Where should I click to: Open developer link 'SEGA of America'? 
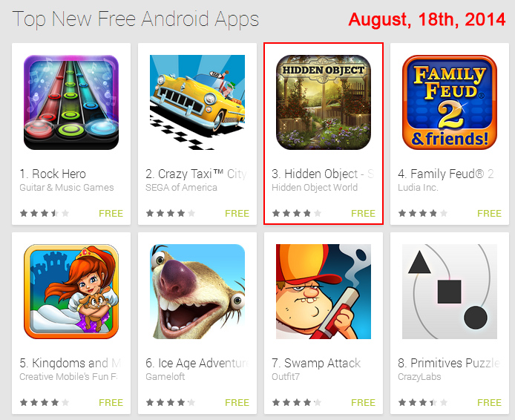pyautogui.click(x=181, y=188)
